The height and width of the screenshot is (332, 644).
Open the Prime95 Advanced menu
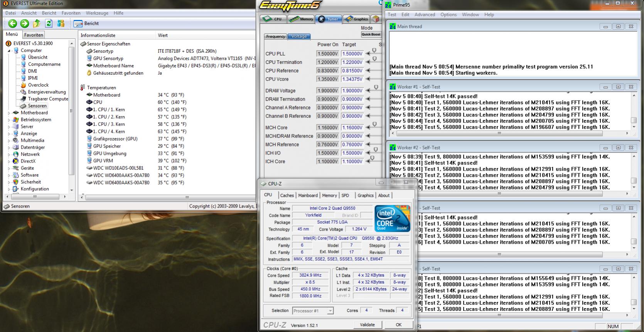pyautogui.click(x=425, y=15)
